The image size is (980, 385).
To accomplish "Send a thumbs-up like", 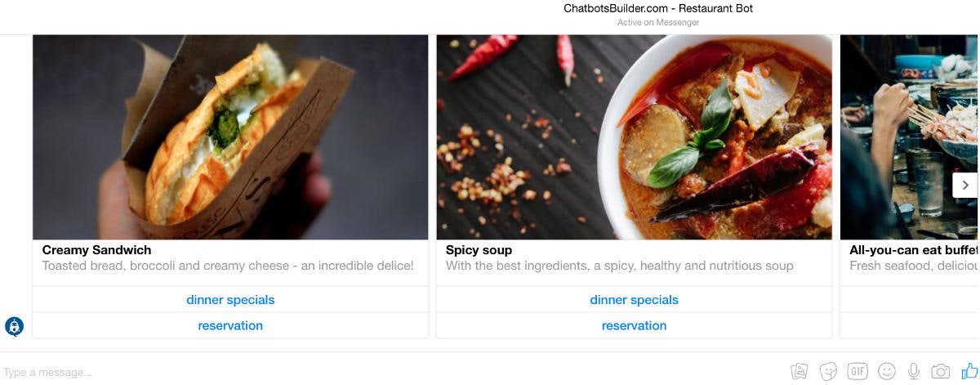I will click(x=969, y=370).
